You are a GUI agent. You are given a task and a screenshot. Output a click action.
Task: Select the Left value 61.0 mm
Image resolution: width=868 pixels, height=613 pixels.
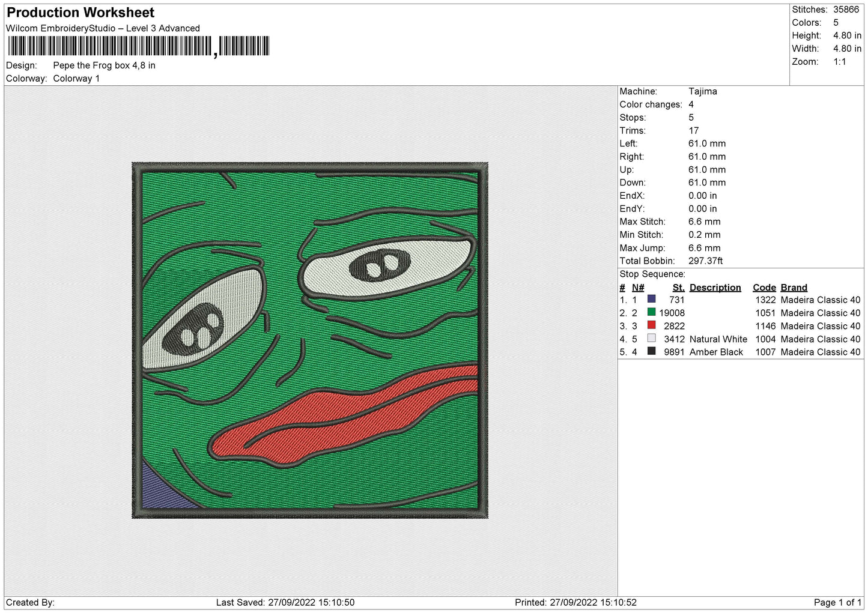click(x=707, y=143)
